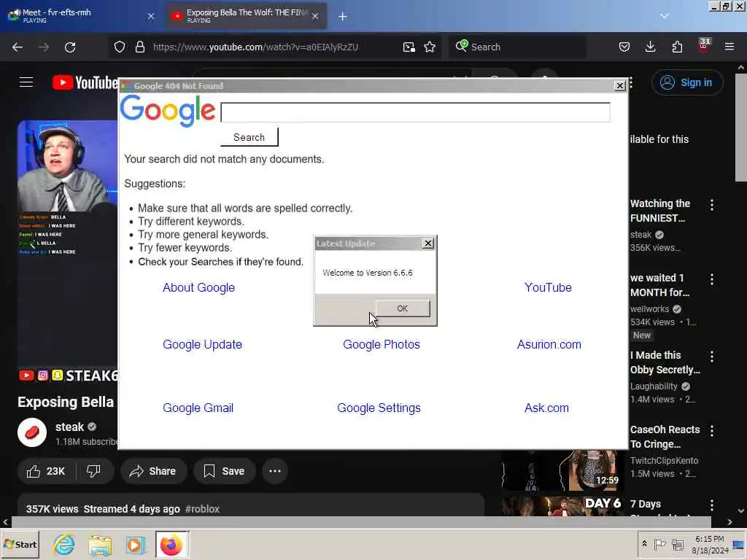This screenshot has width=747, height=560.
Task: Close the Meet tab
Action: [151, 16]
